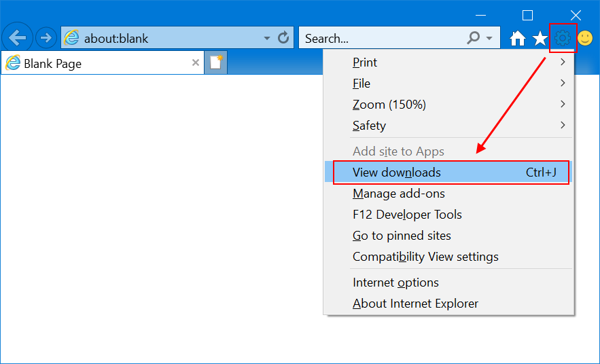The image size is (600, 364).
Task: Open a new tab with the tab button
Action: click(x=216, y=62)
